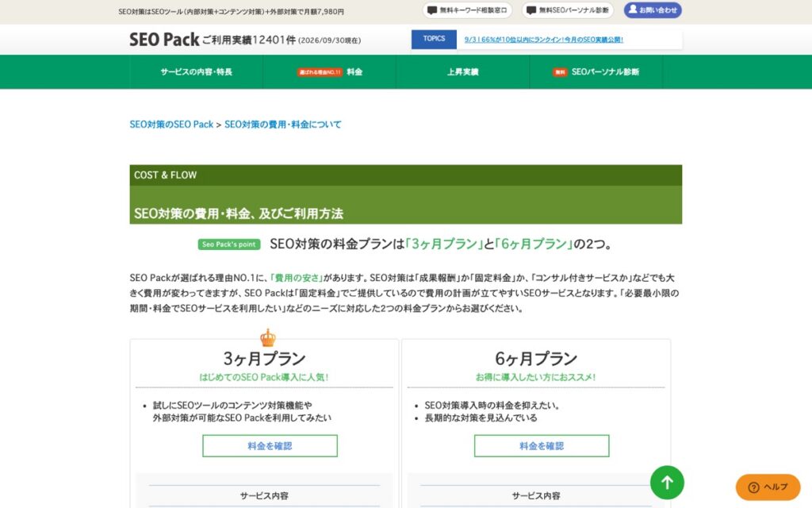Click the question mark icon in ヘルプ

tap(754, 487)
